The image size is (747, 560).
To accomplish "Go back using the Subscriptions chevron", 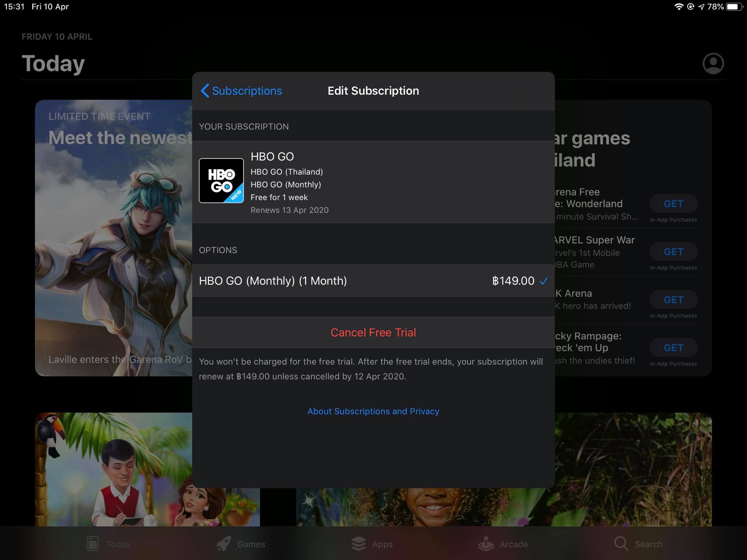I will coord(241,91).
